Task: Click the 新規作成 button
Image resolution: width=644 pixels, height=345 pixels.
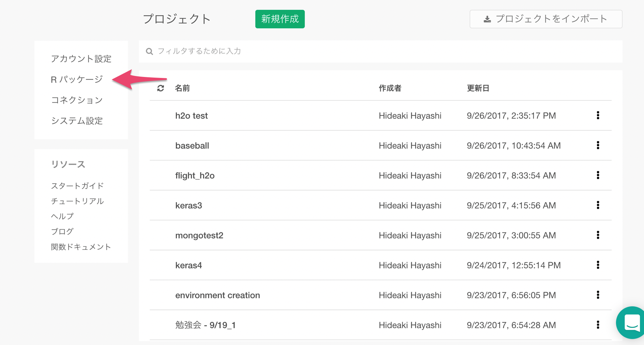Action: [x=280, y=19]
